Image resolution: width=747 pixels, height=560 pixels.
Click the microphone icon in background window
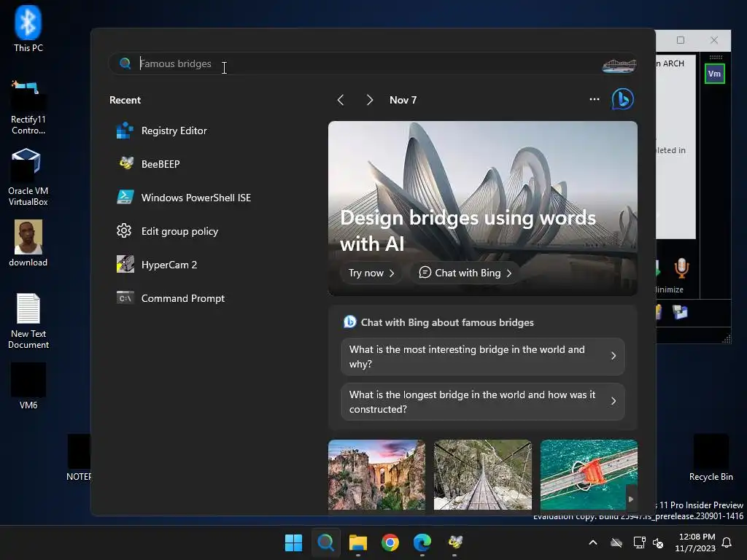pyautogui.click(x=682, y=268)
